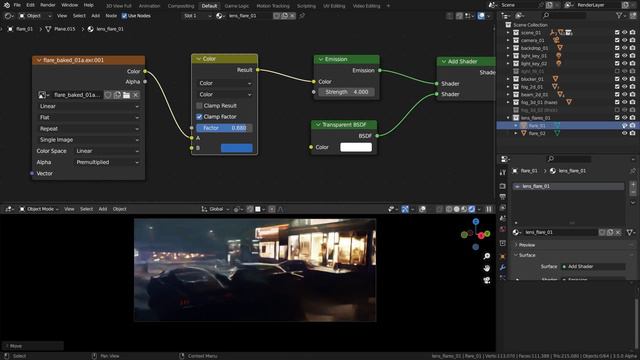Open the File menu
640x360 pixels.
(x=17, y=5)
